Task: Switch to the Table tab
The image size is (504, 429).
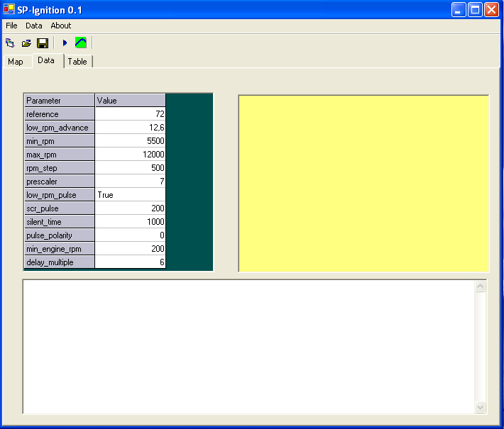Action: pyautogui.click(x=77, y=62)
